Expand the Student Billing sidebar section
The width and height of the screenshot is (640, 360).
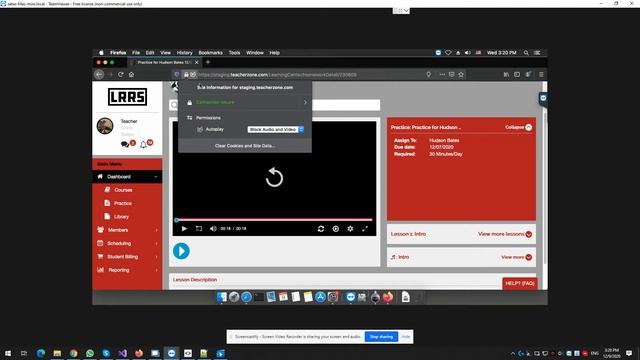(x=127, y=257)
